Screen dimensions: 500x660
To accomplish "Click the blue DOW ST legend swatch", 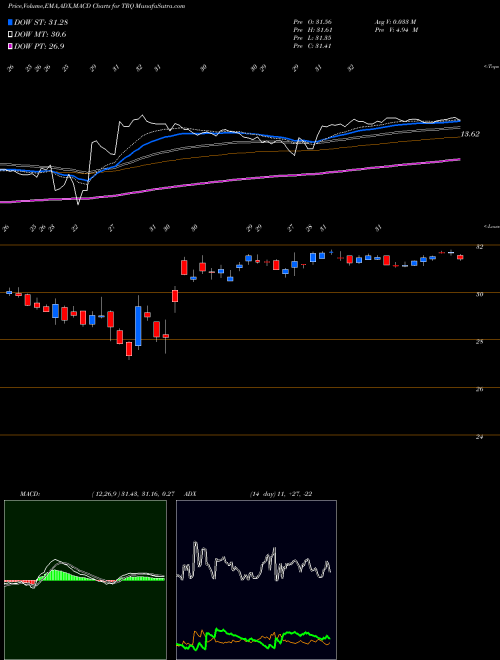I will 10,23.
